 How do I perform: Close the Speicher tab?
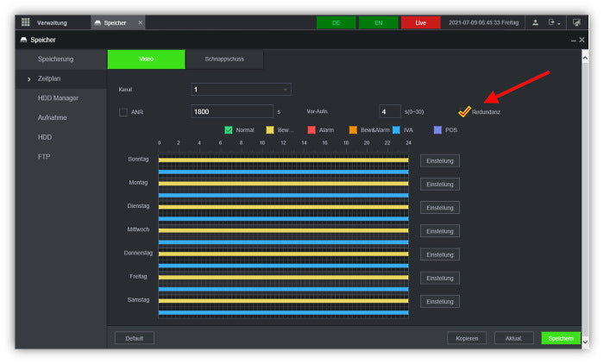[x=141, y=22]
